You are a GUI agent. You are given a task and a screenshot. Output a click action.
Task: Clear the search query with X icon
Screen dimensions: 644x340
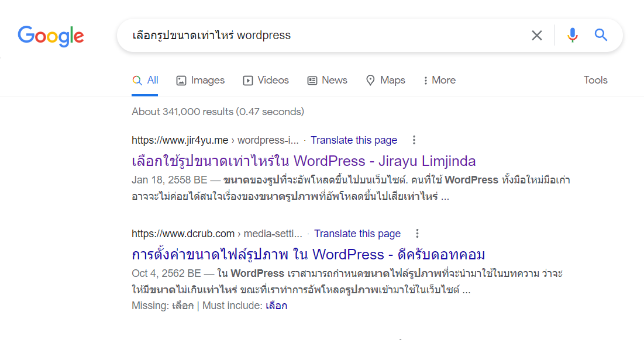537,36
